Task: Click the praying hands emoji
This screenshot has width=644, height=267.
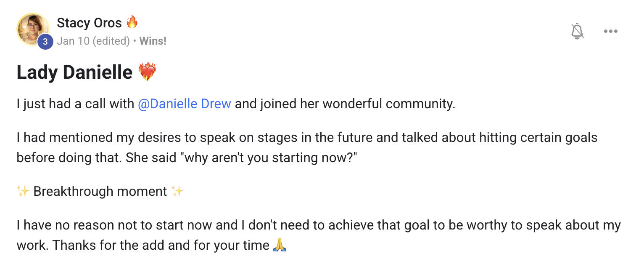Action: coord(280,245)
